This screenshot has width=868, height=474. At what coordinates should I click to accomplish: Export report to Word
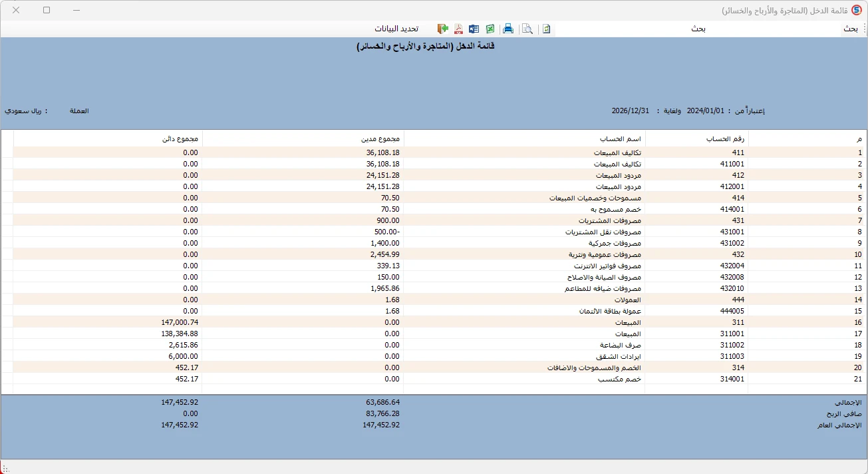pyautogui.click(x=474, y=29)
